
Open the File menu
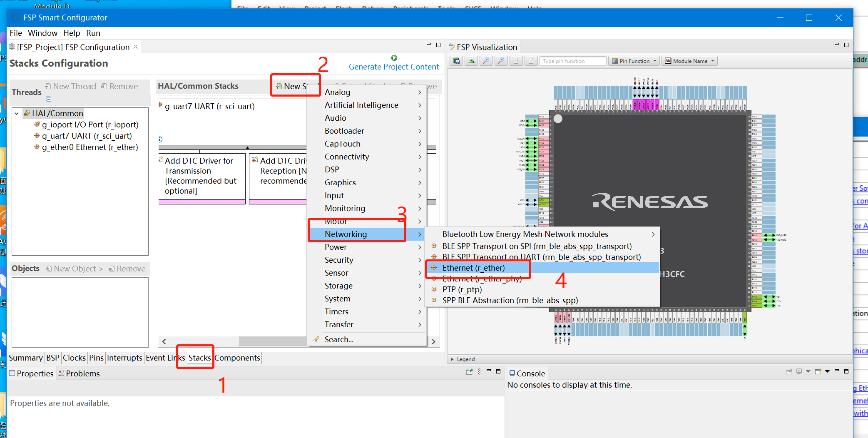tap(16, 33)
